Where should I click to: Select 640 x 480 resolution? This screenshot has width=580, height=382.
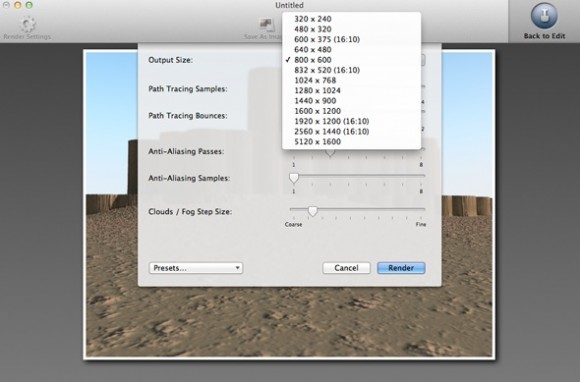pos(351,50)
